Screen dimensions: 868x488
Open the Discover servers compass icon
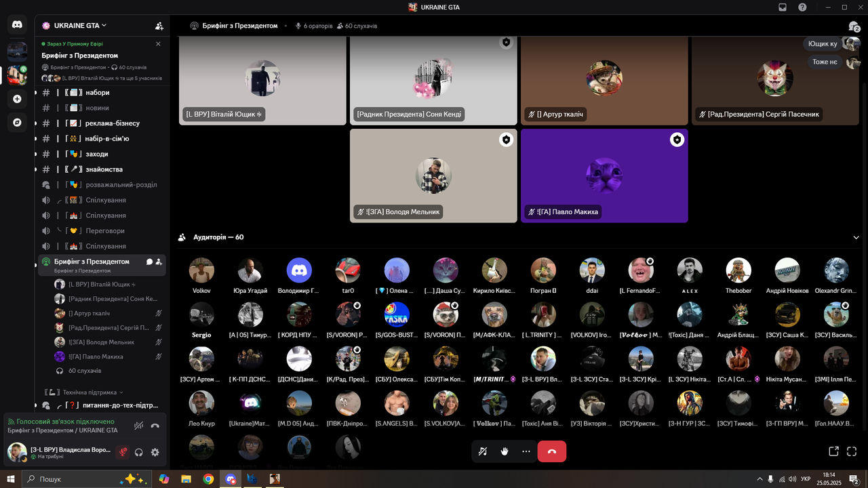click(17, 123)
